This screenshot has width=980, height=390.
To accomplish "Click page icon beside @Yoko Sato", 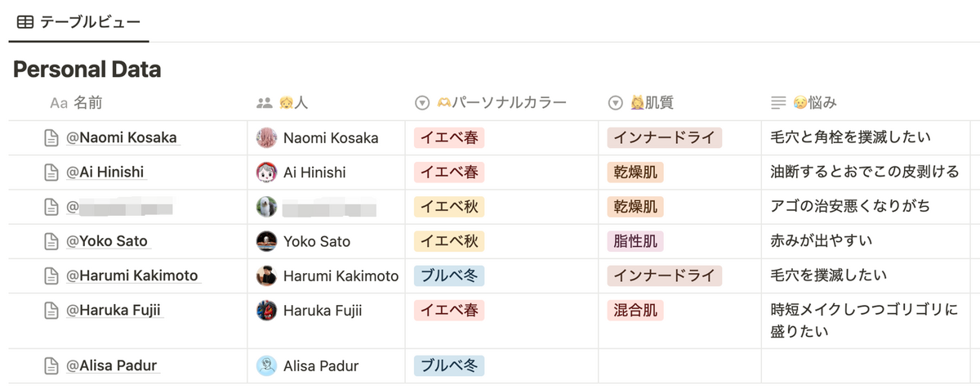I will pos(52,241).
